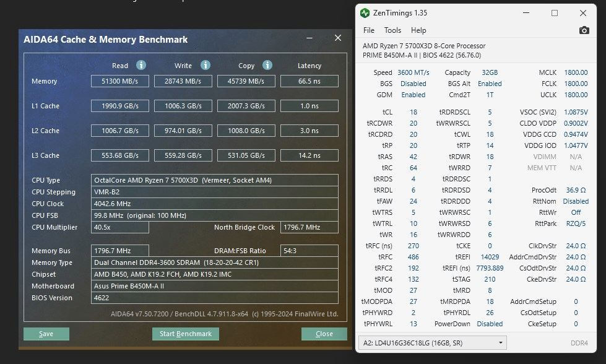606x364 pixels.
Task: Click the RttPark value RZQ/5
Action: tap(576, 223)
